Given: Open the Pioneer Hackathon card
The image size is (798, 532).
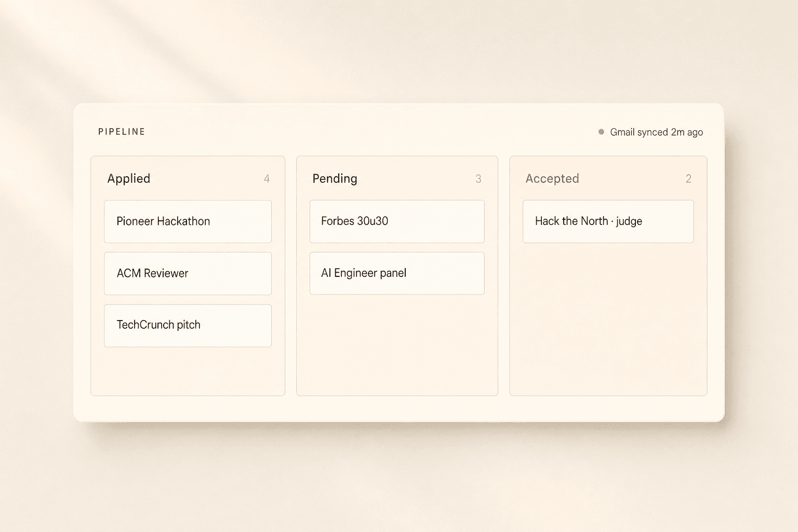Looking at the screenshot, I should tap(188, 221).
